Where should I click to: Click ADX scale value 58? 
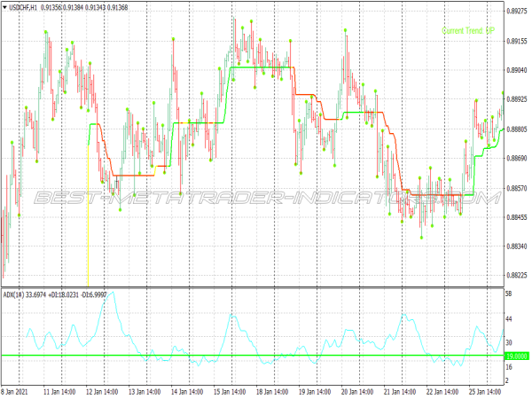(509, 293)
